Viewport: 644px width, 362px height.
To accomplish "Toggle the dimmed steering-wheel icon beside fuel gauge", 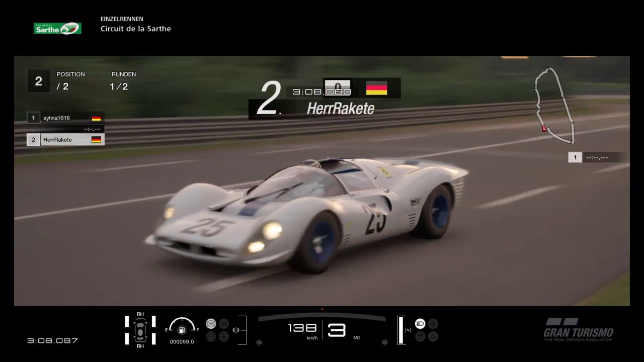I will [x=224, y=336].
